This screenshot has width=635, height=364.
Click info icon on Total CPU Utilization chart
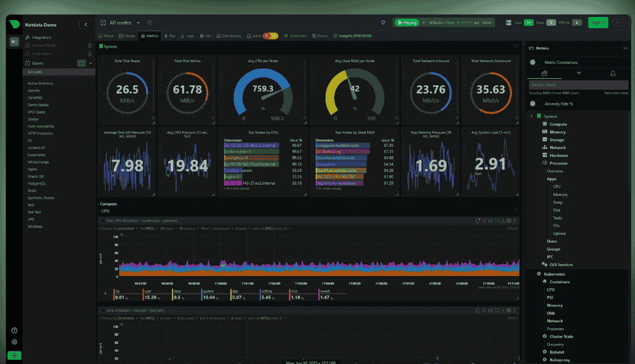[x=484, y=221]
